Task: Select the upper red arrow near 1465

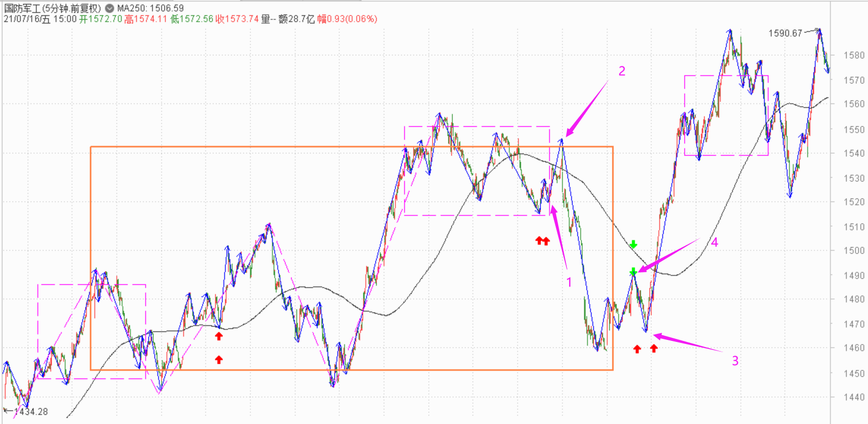Action: point(219,336)
